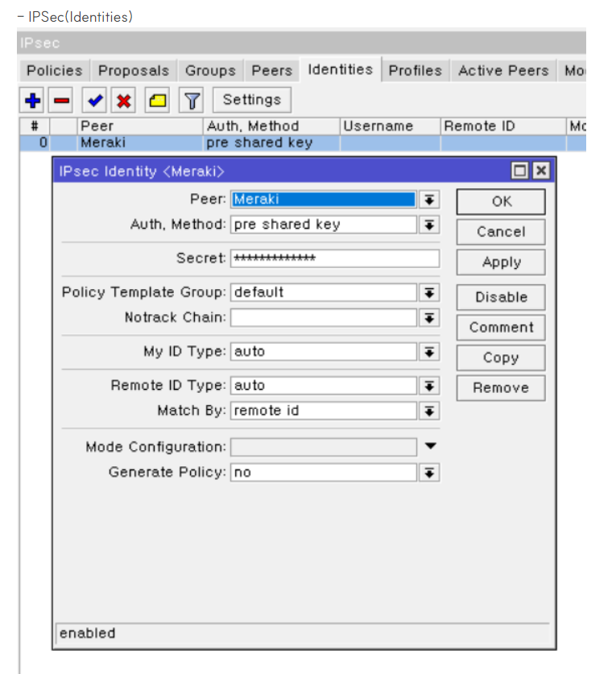
Task: Disable the identity with the red X icon
Action: (x=124, y=101)
